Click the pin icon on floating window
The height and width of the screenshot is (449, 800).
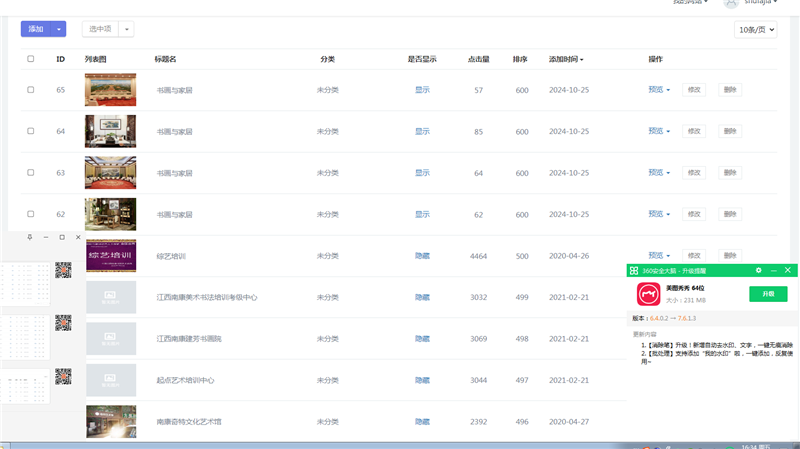[x=30, y=237]
